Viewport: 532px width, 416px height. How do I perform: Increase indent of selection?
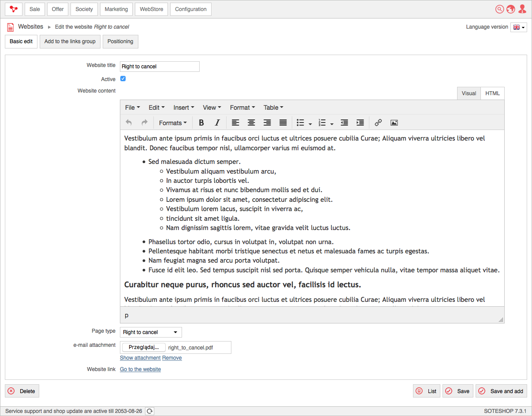[360, 123]
